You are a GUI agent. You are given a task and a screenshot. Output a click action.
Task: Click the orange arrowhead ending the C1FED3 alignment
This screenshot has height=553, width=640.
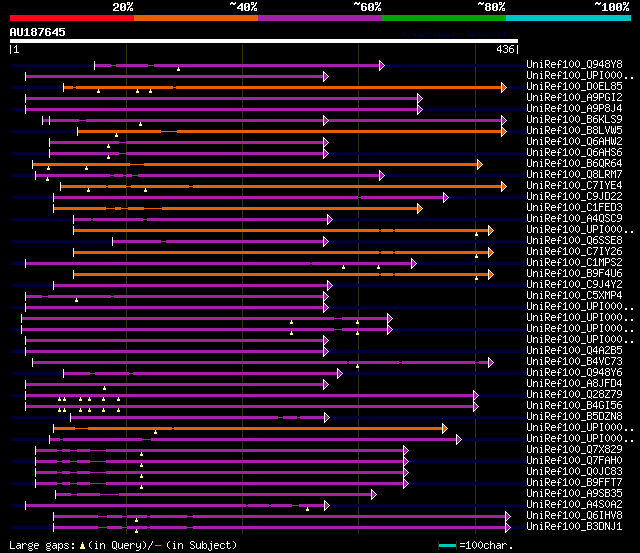(x=420, y=209)
